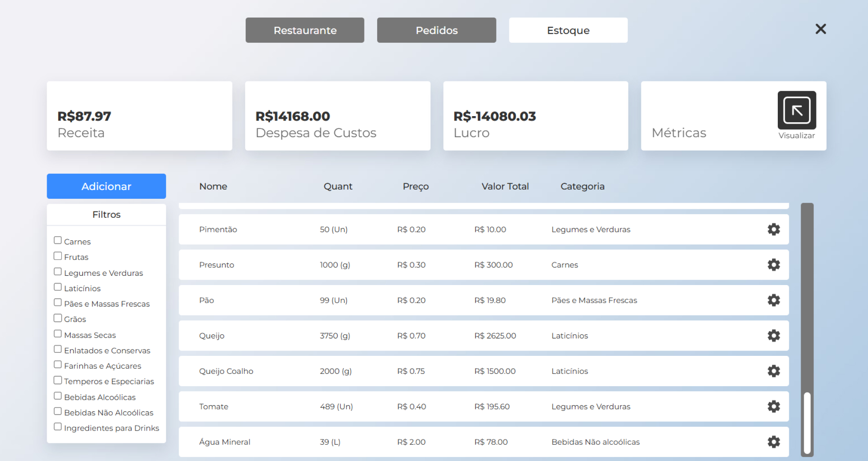Open settings gear for Tomate item
868x461 pixels.
click(773, 406)
